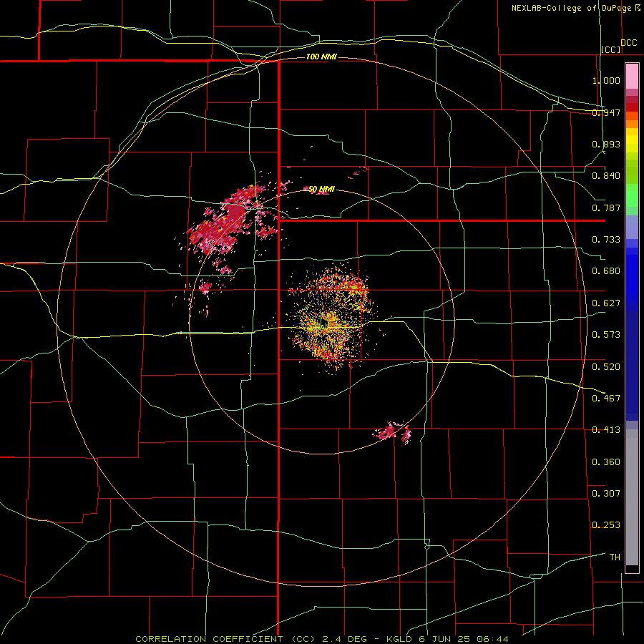Click the 6 JUN 25 date text
Screen dimensions: 644x644
[447, 639]
